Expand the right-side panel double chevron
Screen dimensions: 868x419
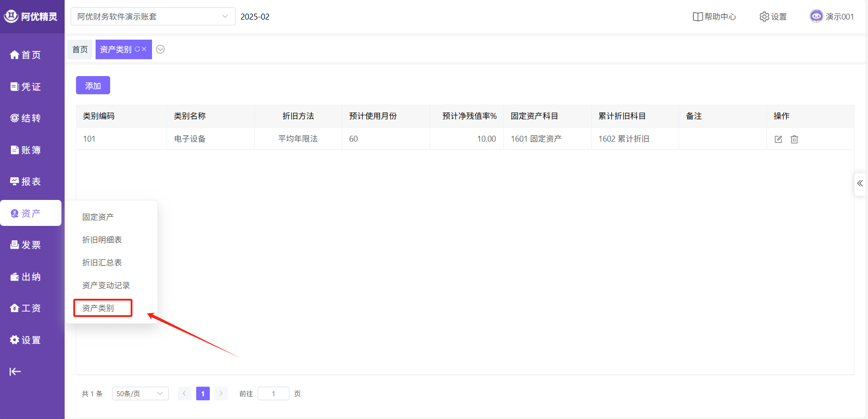pyautogui.click(x=859, y=184)
